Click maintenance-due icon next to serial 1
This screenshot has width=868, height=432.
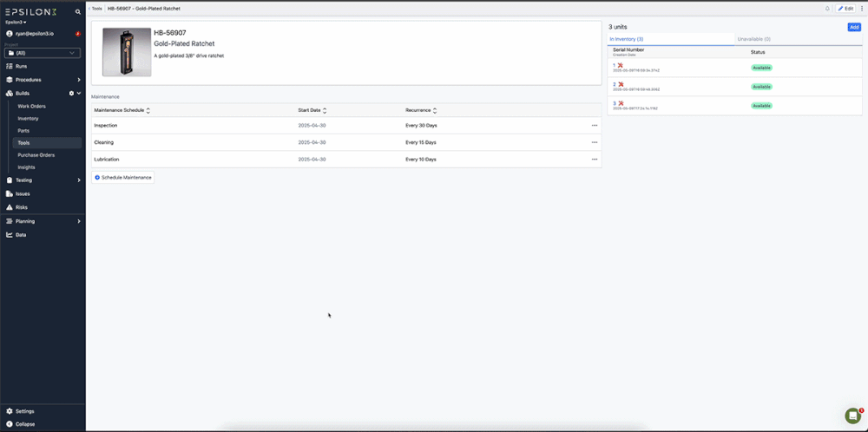[620, 65]
